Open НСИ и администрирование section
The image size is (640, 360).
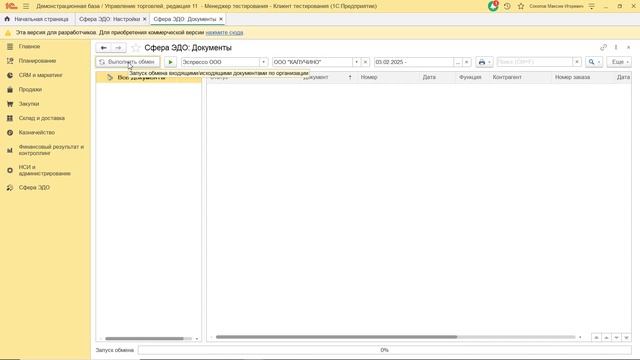click(45, 170)
